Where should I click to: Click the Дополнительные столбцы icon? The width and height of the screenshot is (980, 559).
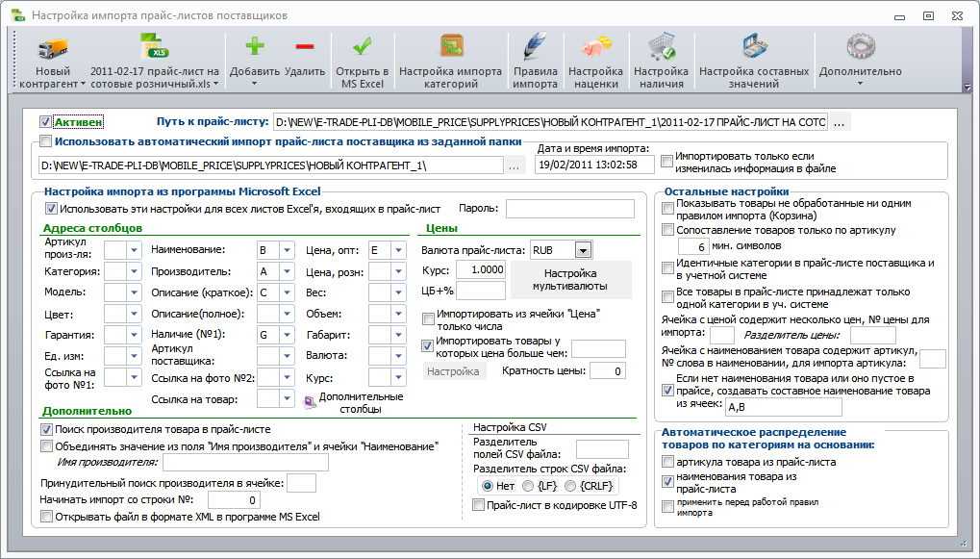[310, 403]
